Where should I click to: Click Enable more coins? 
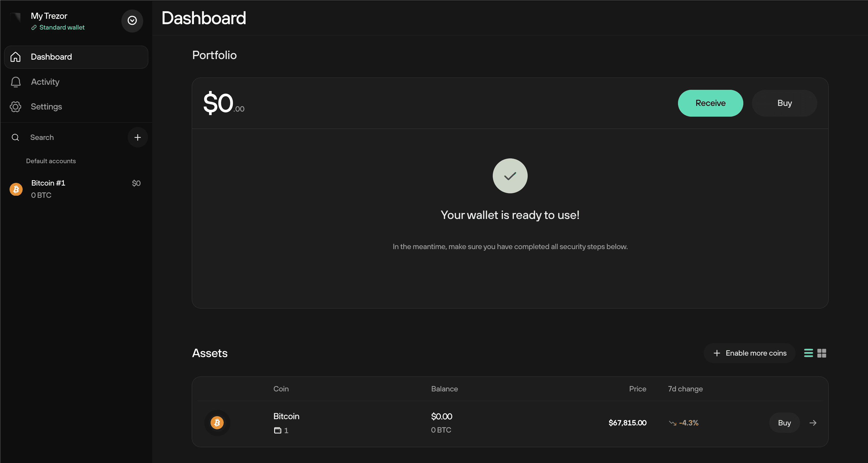coord(749,353)
